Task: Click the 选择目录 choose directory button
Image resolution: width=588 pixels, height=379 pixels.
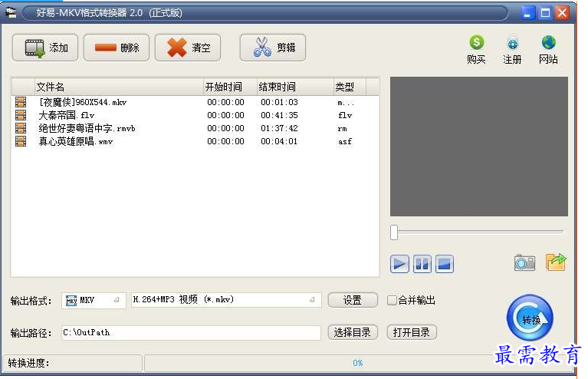Action: (x=353, y=332)
